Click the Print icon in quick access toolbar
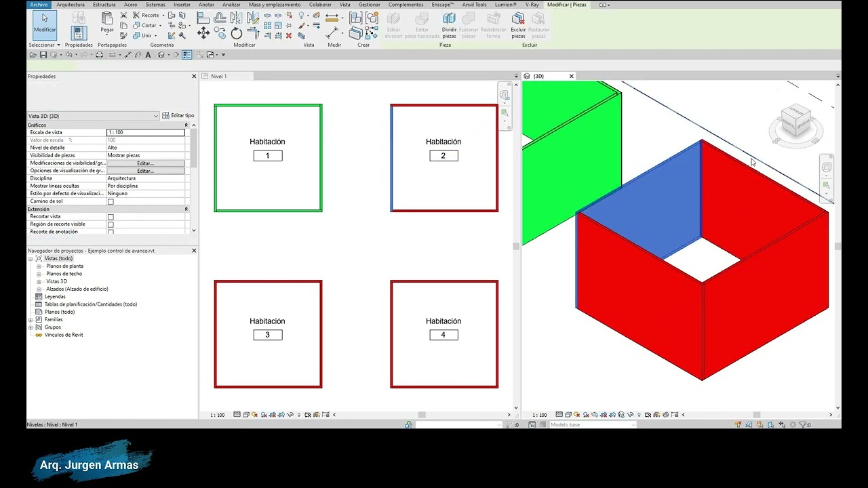The width and height of the screenshot is (868, 488). [x=100, y=55]
